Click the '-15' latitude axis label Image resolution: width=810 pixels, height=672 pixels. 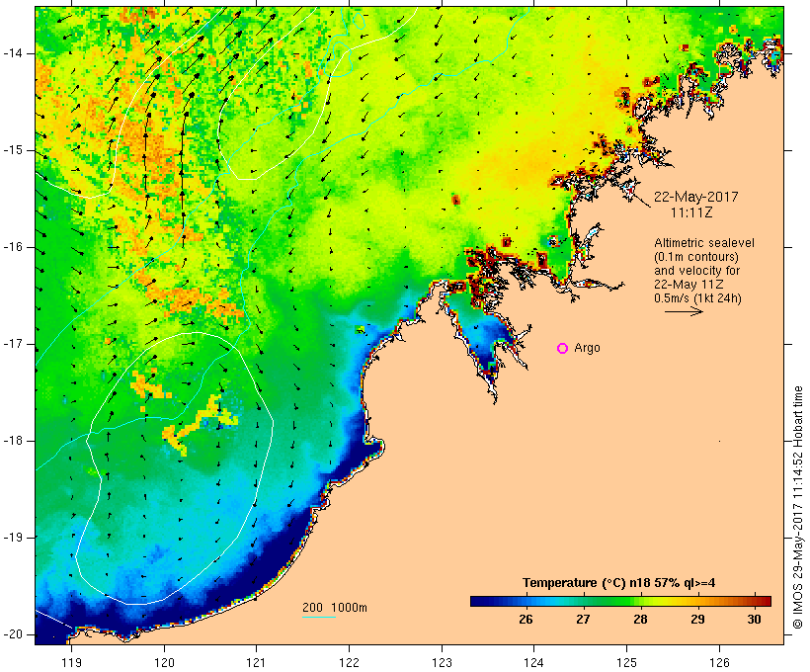coord(13,150)
